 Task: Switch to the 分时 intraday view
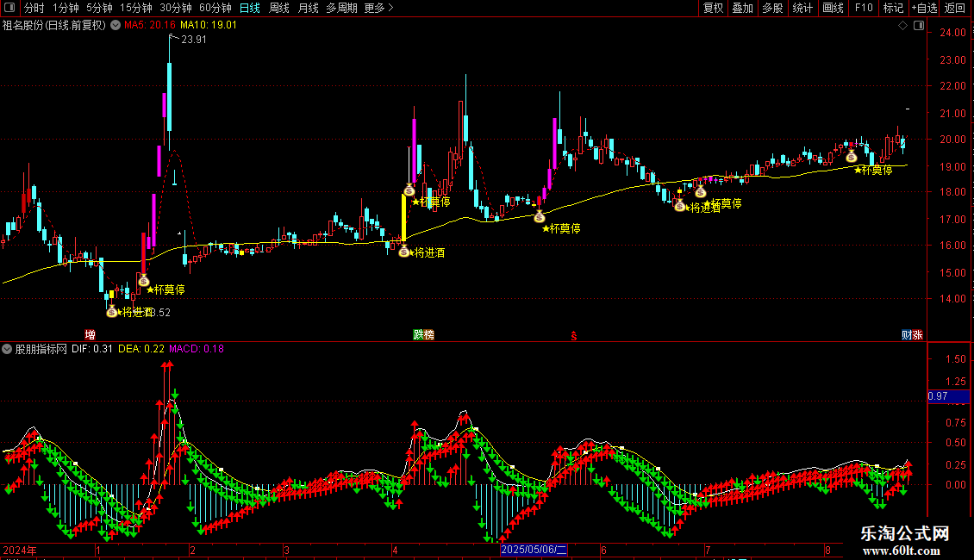pos(34,8)
